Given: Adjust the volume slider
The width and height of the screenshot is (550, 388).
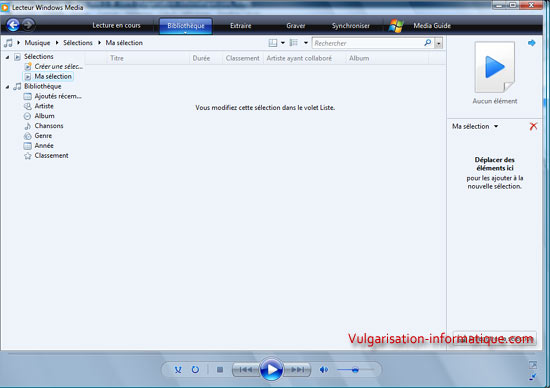Looking at the screenshot, I should click(355, 369).
